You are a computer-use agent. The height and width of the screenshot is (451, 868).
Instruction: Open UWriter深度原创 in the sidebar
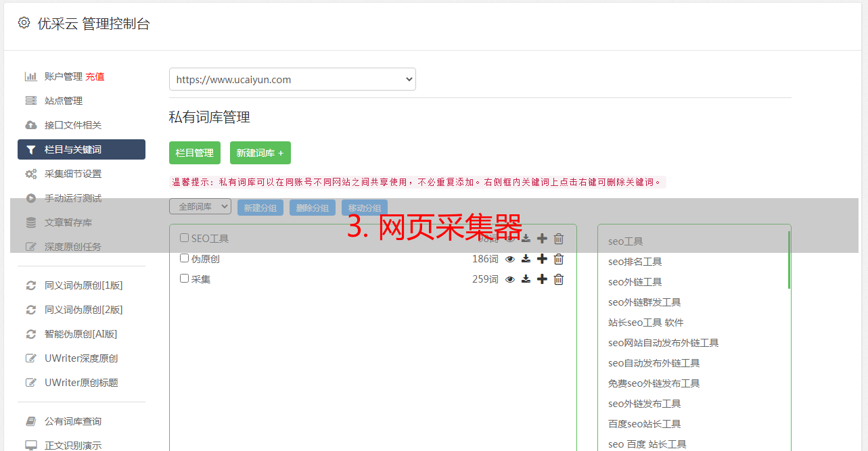coord(81,358)
